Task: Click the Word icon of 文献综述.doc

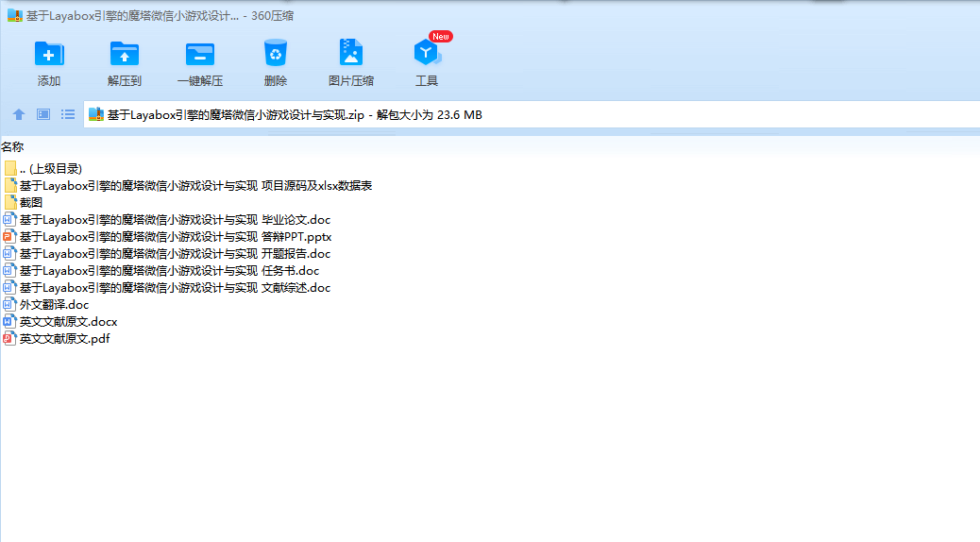Action: point(9,287)
